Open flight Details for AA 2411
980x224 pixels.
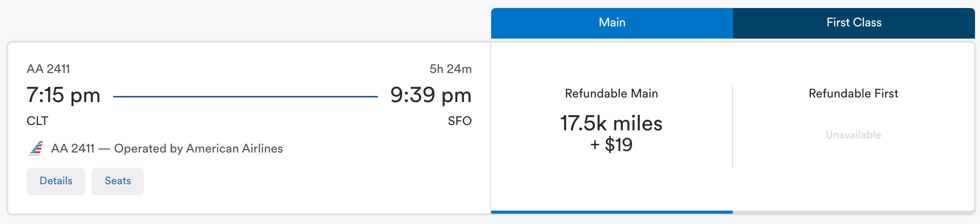point(56,181)
